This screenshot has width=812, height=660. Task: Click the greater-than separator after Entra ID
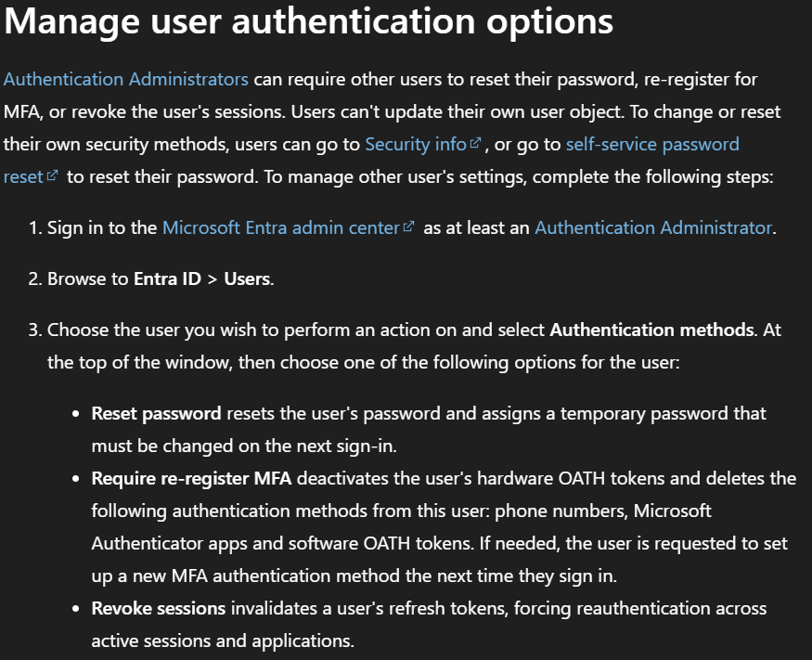coord(213,279)
